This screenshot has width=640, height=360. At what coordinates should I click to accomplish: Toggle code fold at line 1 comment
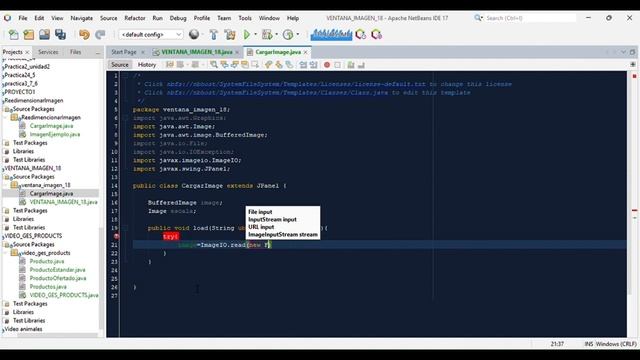(x=126, y=76)
